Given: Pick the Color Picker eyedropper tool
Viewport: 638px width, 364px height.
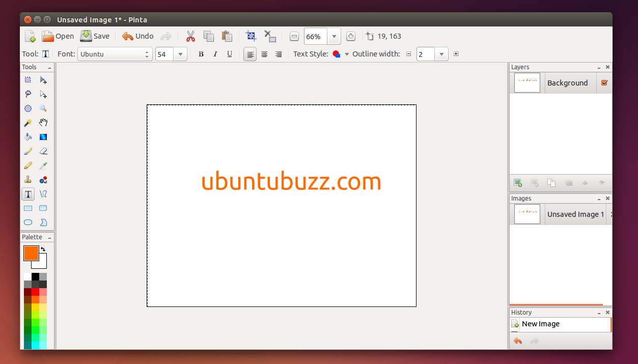Looking at the screenshot, I should coord(43,165).
